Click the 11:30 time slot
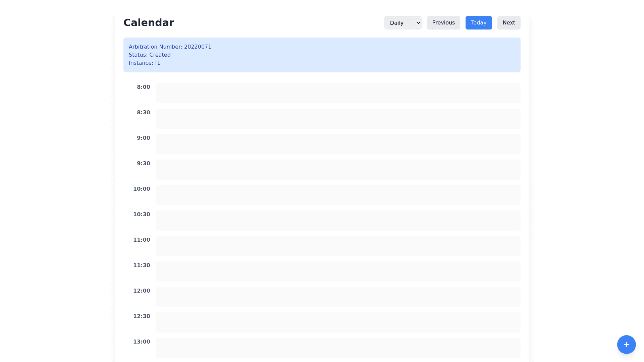This screenshot has height=362, width=644. 338,271
